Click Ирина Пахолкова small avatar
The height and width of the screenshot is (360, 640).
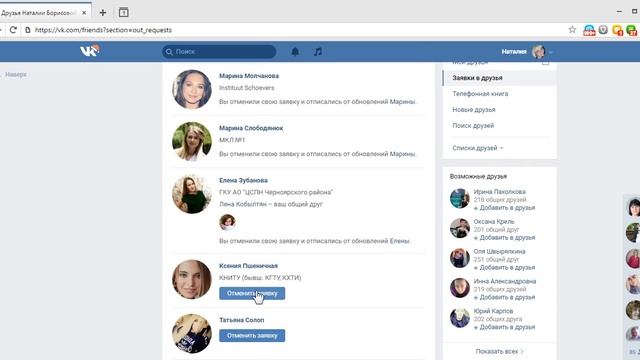pos(460,198)
